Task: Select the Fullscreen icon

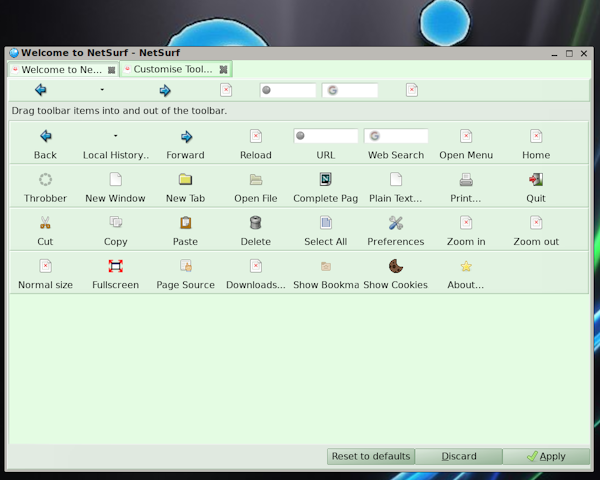Action: coord(116,266)
